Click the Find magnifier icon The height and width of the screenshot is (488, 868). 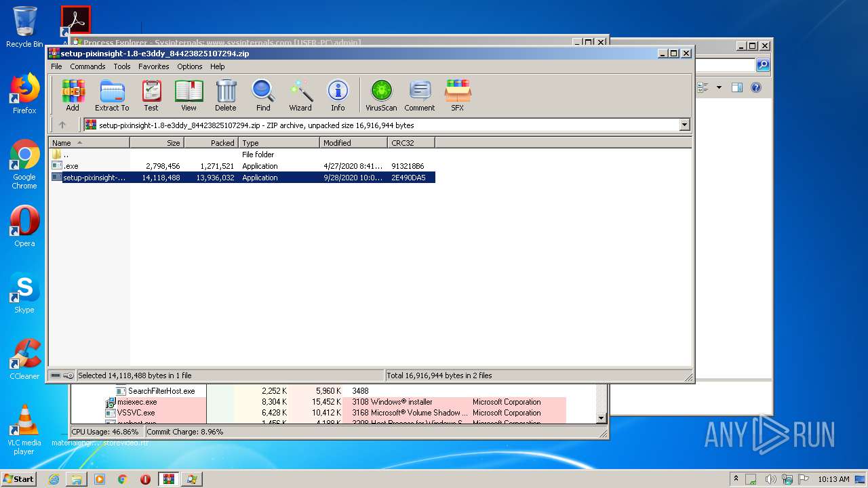coord(263,95)
